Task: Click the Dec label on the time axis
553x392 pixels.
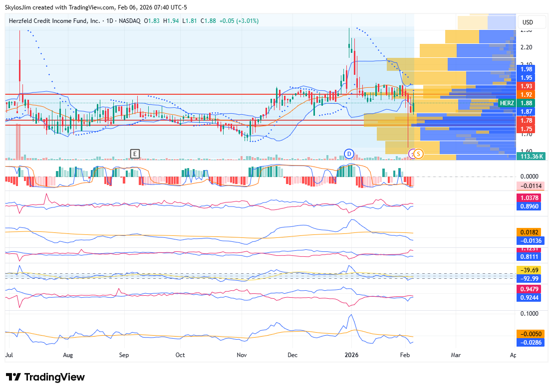Action: click(292, 355)
